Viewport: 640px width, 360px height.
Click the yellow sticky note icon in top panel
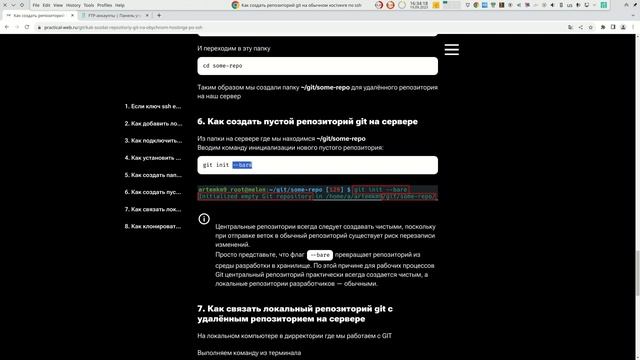point(436,5)
